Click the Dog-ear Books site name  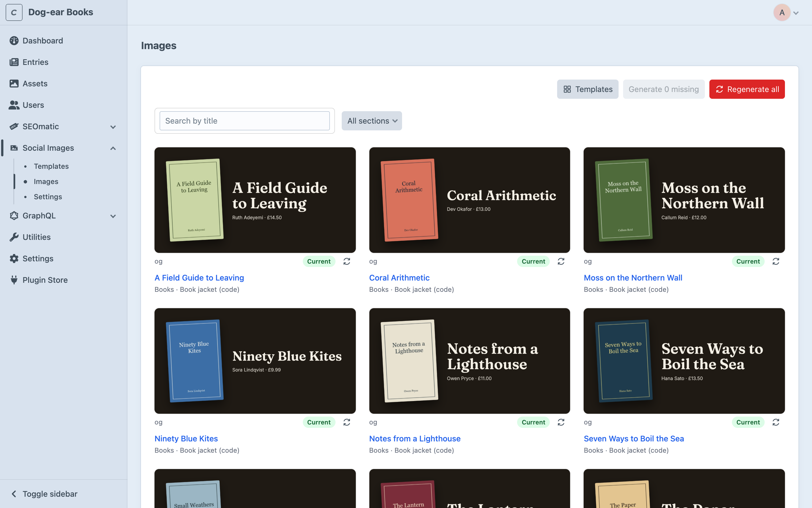click(x=61, y=12)
